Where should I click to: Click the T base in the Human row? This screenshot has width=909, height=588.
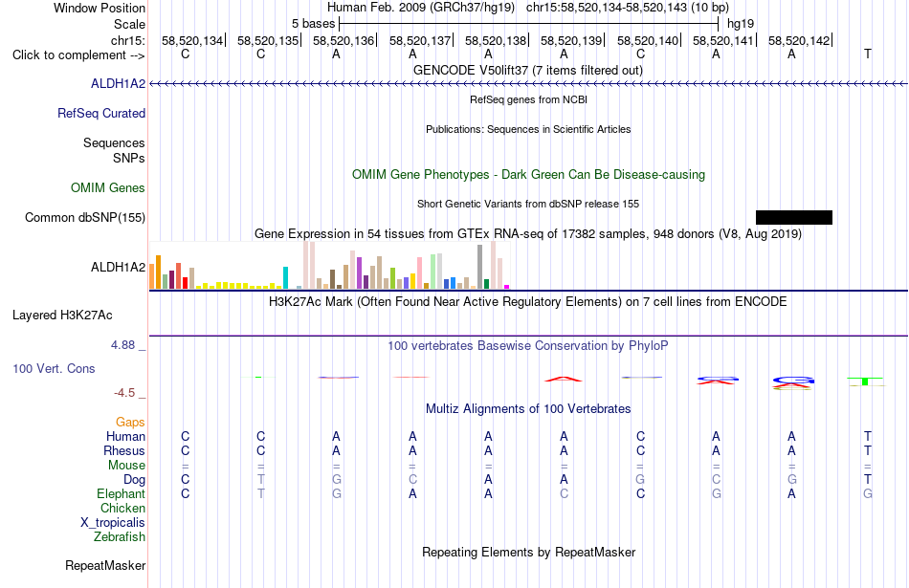867,436
